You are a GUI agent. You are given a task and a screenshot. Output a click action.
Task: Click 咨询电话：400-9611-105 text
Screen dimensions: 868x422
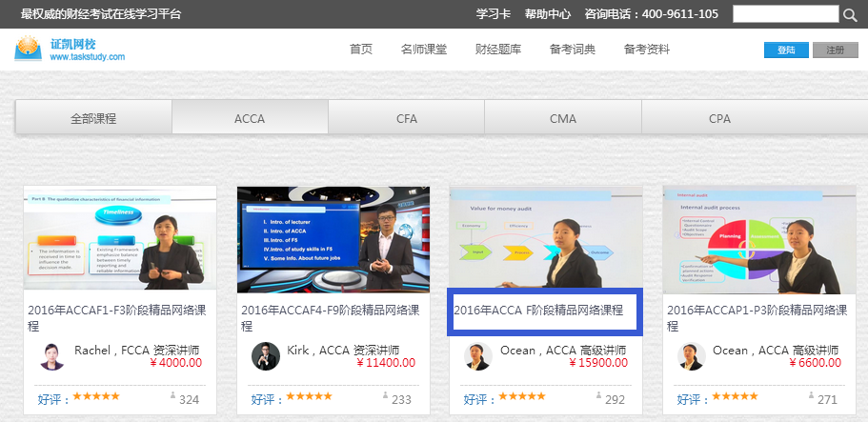click(x=652, y=14)
